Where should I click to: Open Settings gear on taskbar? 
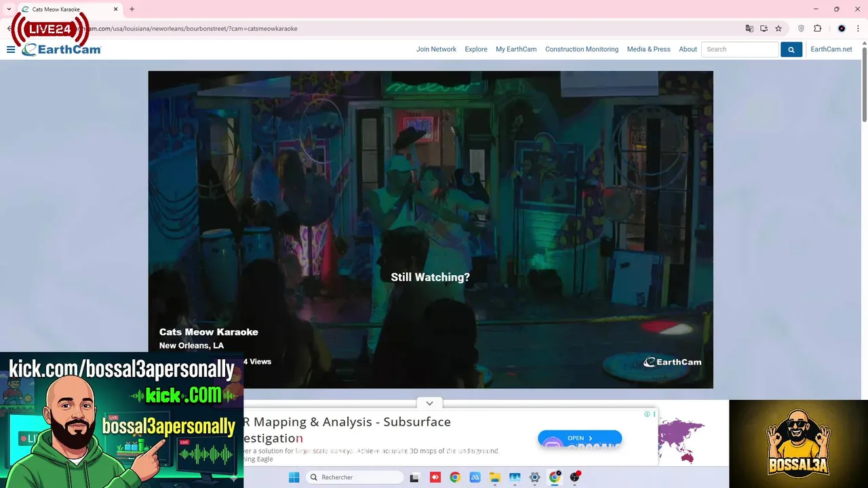(534, 477)
